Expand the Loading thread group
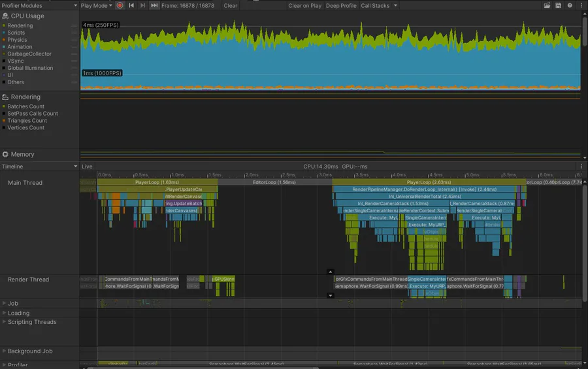Image resolution: width=588 pixels, height=369 pixels. click(4, 313)
